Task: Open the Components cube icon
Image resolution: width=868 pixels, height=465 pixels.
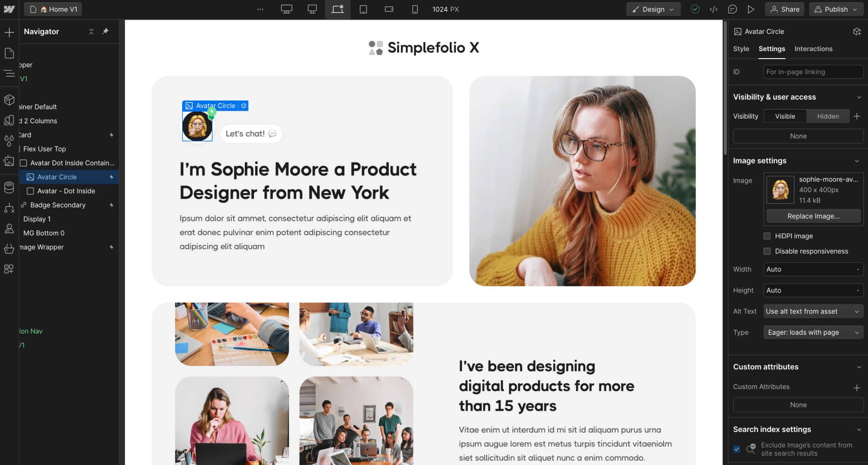Action: coord(9,100)
